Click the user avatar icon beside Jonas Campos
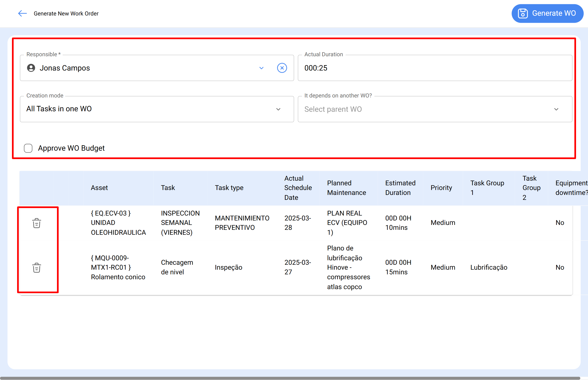 (x=31, y=68)
